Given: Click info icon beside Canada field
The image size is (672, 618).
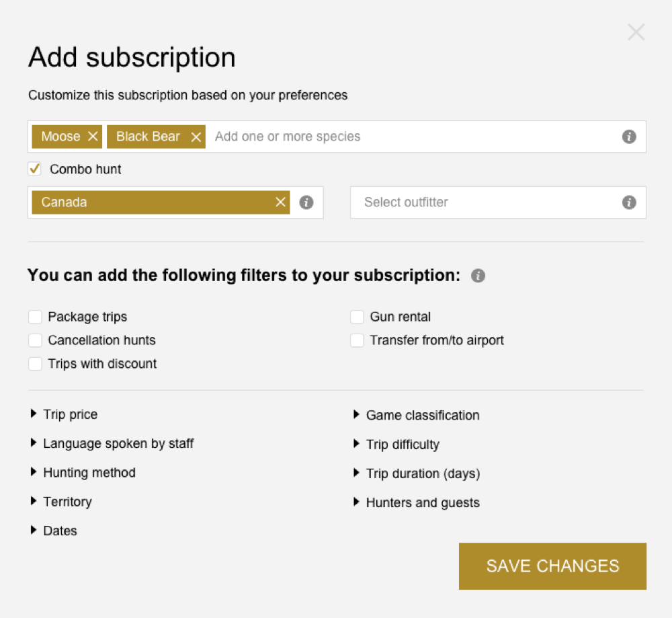Looking at the screenshot, I should [x=306, y=202].
